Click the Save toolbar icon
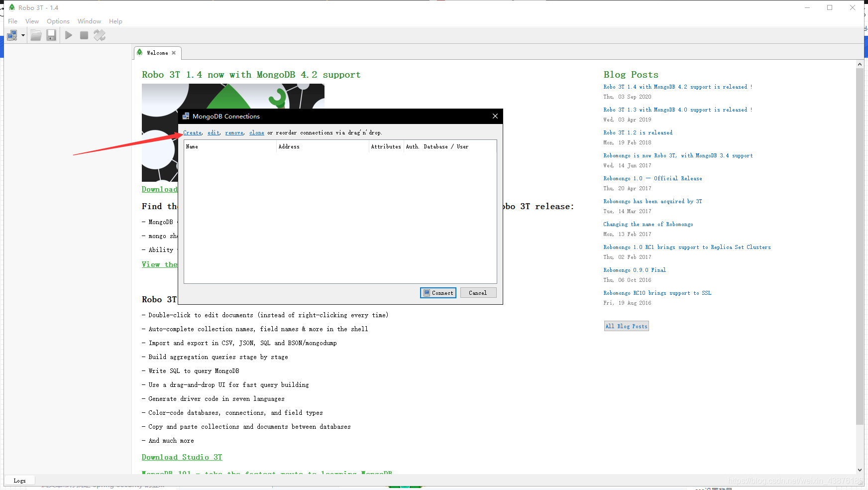The image size is (868, 490). (x=51, y=35)
